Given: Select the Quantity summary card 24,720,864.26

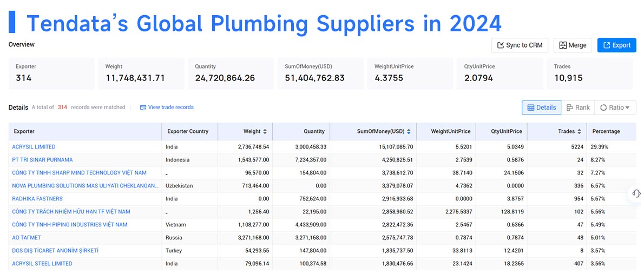Looking at the screenshot, I should [x=231, y=73].
